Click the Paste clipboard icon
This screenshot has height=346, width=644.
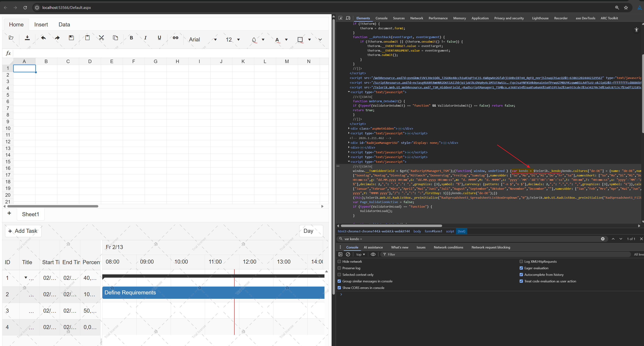[x=87, y=38]
